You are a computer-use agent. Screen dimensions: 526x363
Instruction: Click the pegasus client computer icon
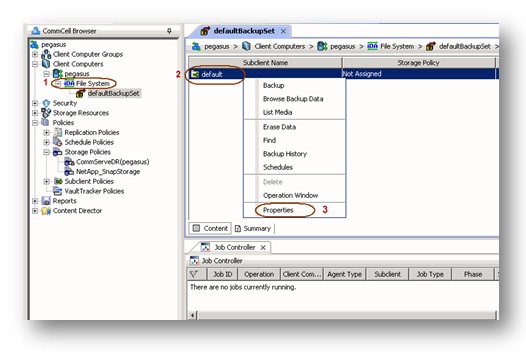58,73
